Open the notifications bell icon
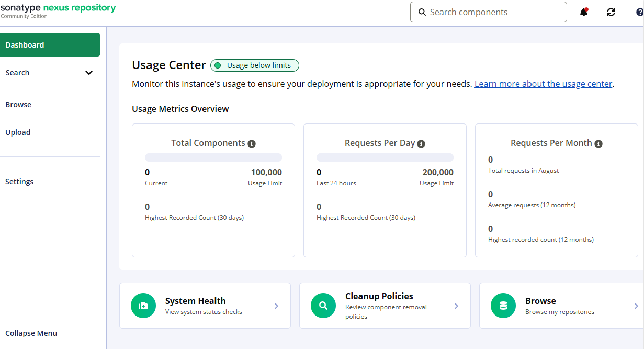This screenshot has width=644, height=349. (x=584, y=12)
